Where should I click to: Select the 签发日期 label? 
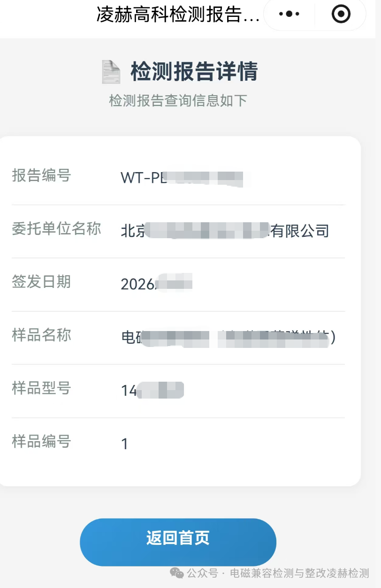41,282
